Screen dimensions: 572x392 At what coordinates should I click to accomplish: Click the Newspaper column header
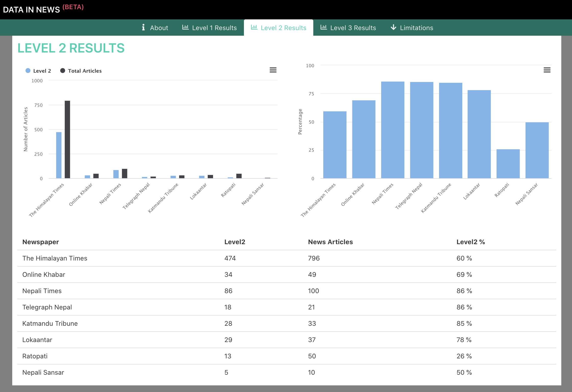(x=41, y=242)
